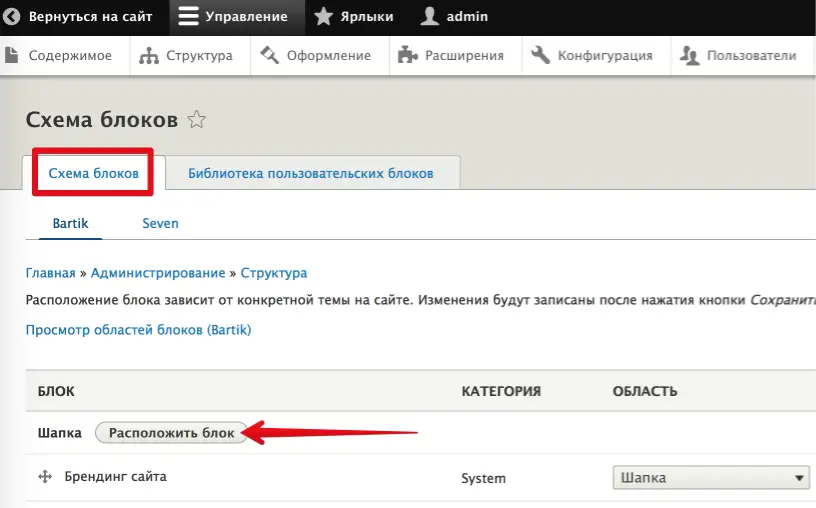Open Библиотека пользовательских блоков tab
Screen dimensions: 816x508
(x=310, y=173)
